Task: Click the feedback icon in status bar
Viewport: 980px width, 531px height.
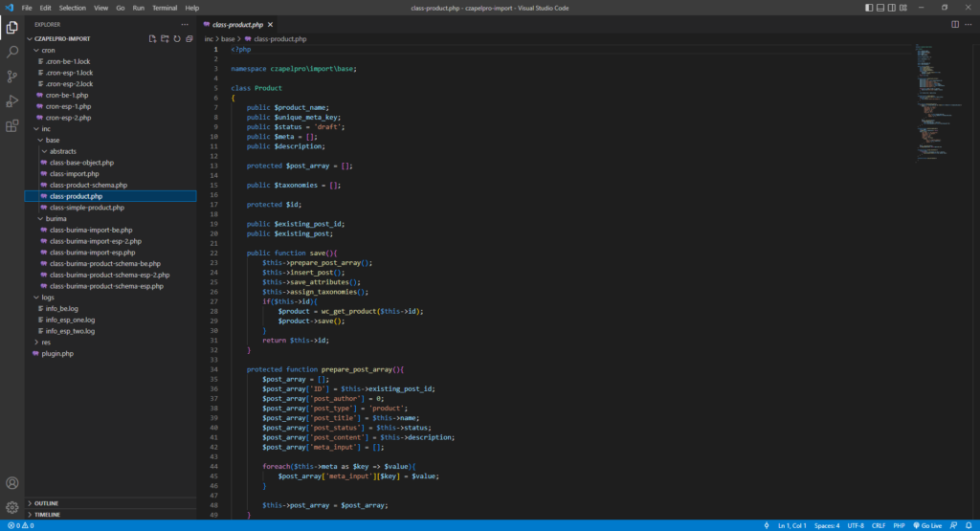Action: 954,525
